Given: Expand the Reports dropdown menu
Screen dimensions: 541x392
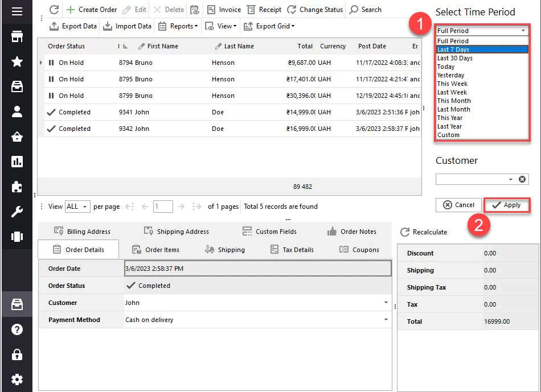Looking at the screenshot, I should point(178,26).
